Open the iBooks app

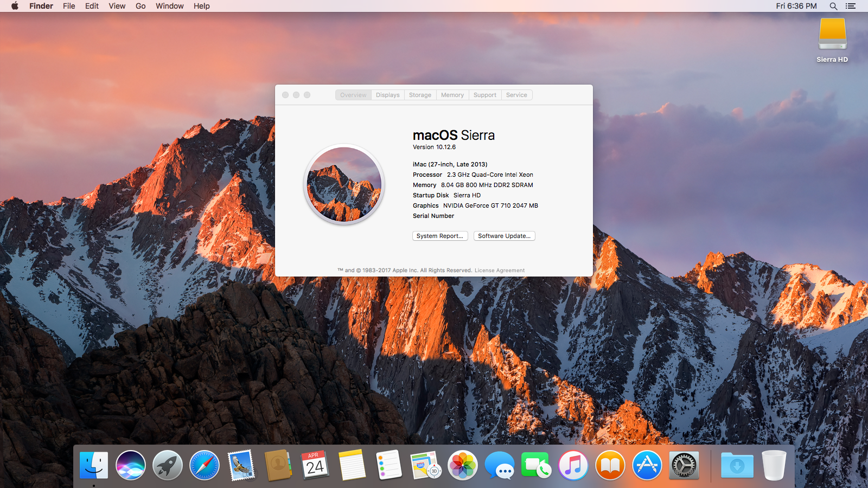pyautogui.click(x=610, y=465)
